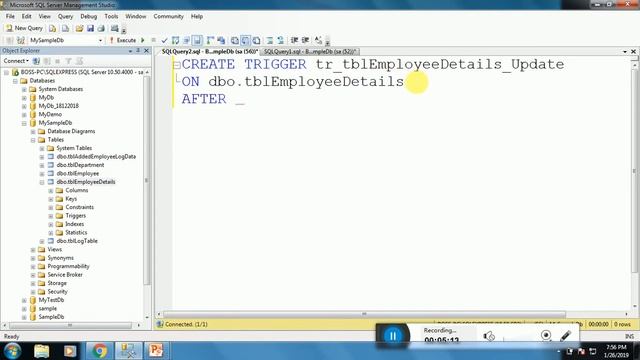The height and width of the screenshot is (360, 640).
Task: Toggle auto-hide pin on Object Explorer
Action: tap(138, 51)
